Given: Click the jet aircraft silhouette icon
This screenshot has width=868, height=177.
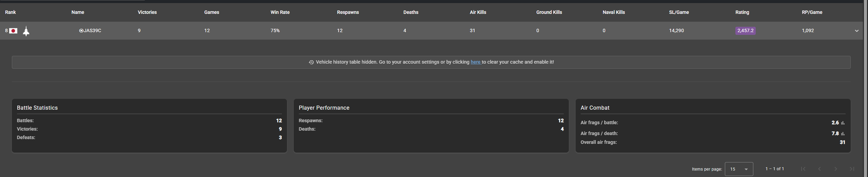Looking at the screenshot, I should 26,31.
